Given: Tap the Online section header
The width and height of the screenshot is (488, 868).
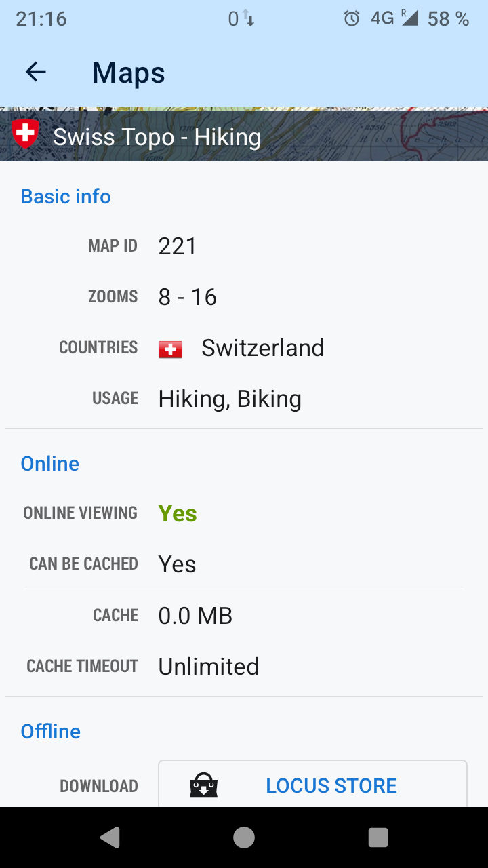Looking at the screenshot, I should click(x=50, y=464).
